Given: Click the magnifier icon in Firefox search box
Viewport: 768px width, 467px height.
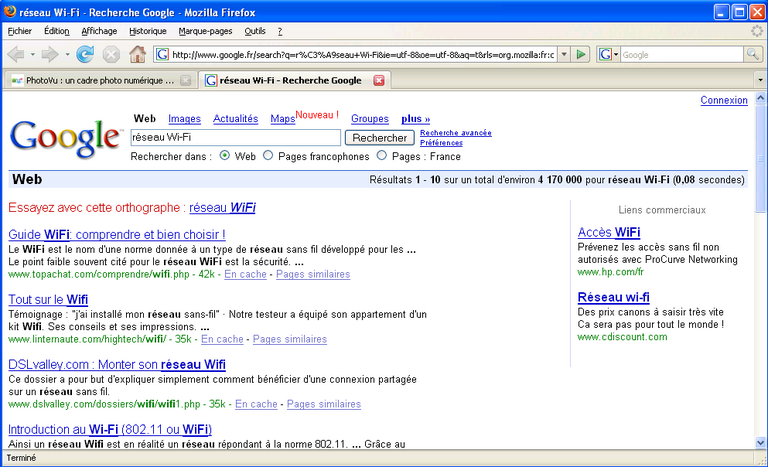Looking at the screenshot, I should tap(752, 54).
